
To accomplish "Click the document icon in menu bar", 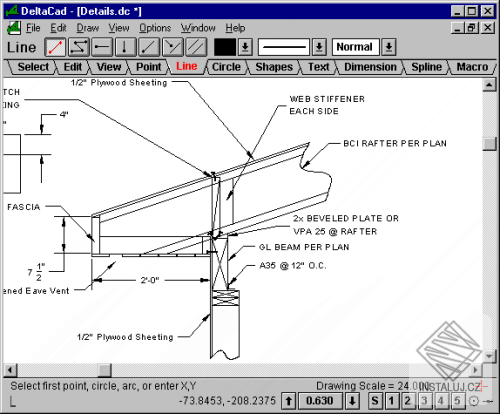I will [13, 28].
